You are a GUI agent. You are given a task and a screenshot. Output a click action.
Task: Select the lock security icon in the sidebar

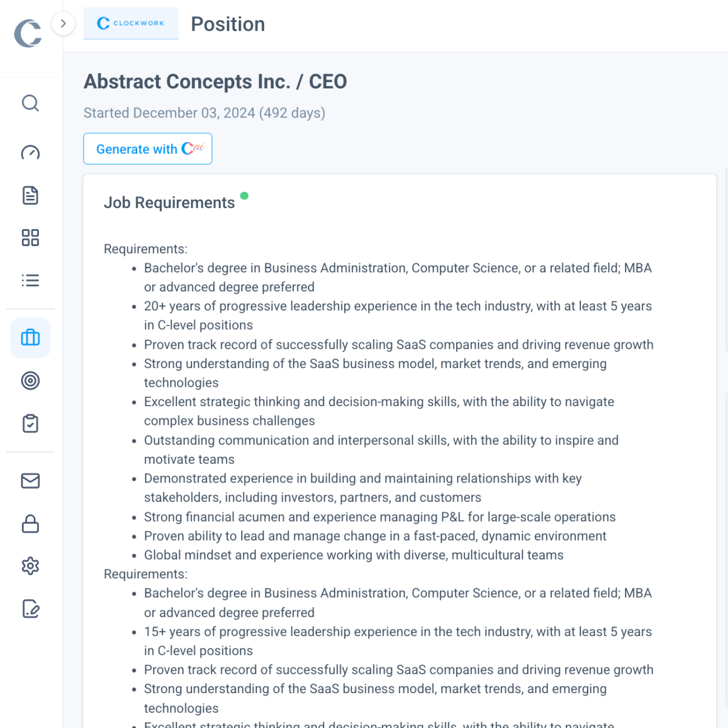[x=30, y=524]
